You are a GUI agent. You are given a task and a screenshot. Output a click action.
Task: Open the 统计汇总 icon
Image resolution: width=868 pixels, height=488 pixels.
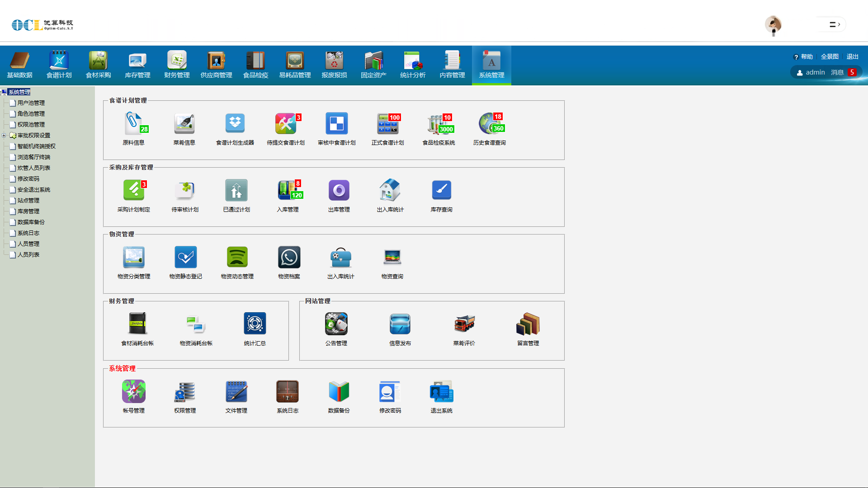pos(255,324)
